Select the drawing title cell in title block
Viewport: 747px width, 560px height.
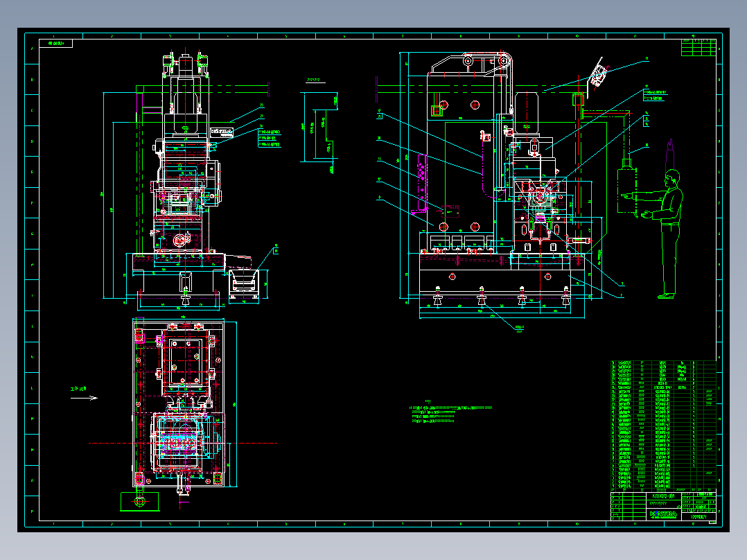662,496
